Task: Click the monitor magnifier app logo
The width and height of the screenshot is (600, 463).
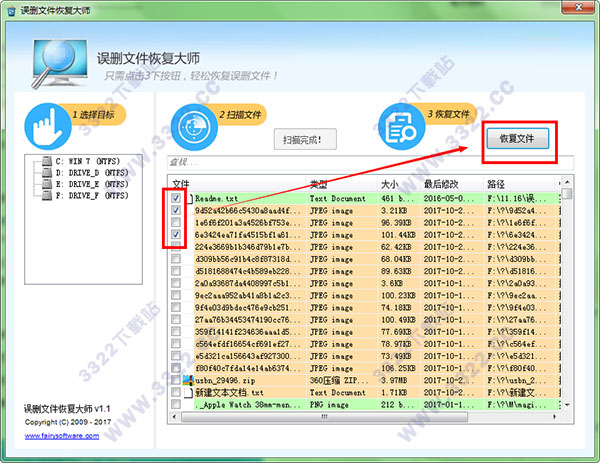Action: [x=60, y=62]
